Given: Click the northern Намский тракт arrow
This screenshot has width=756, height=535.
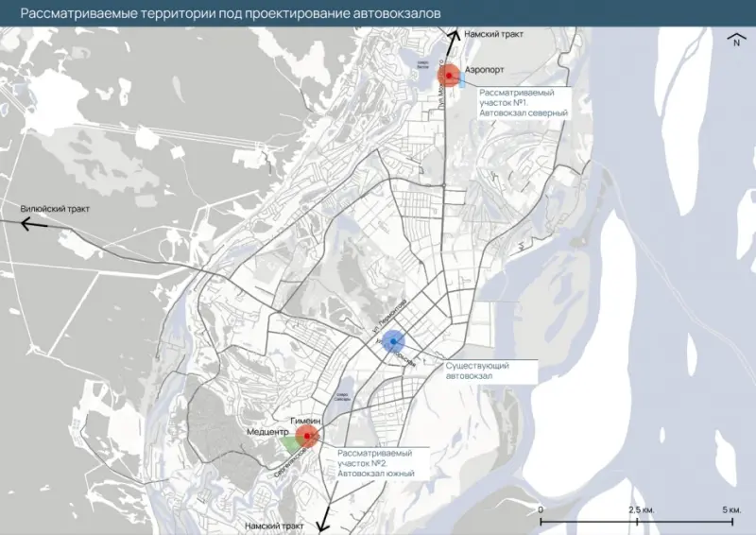Looking at the screenshot, I should pyautogui.click(x=452, y=43).
